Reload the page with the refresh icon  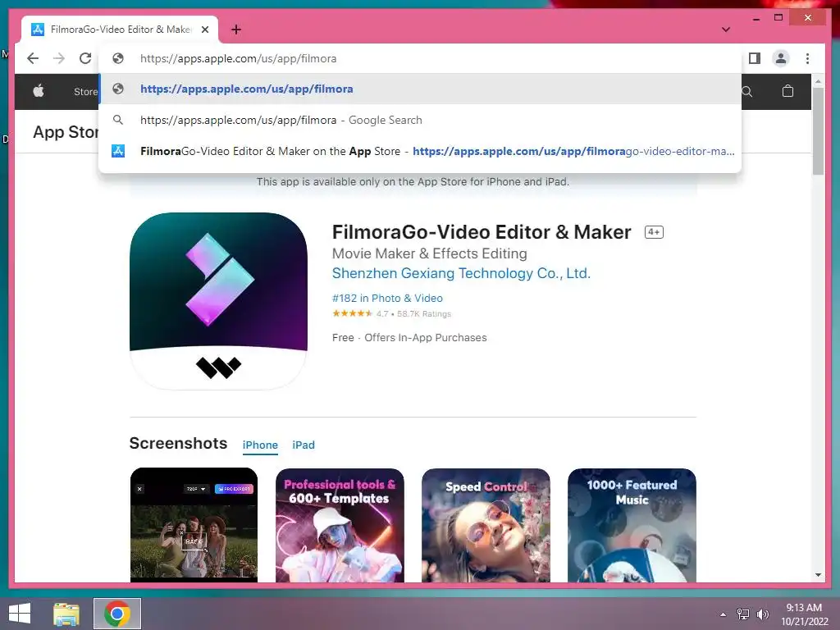[x=85, y=58]
